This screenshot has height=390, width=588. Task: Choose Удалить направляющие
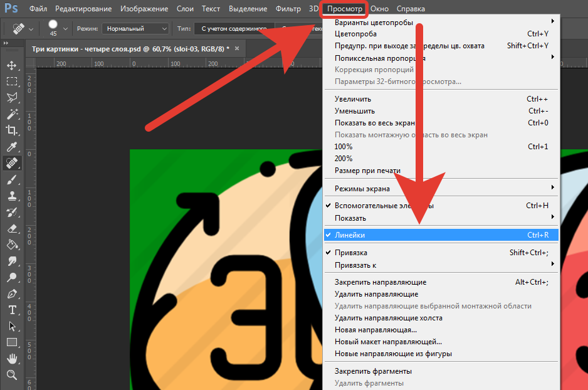(x=441, y=294)
